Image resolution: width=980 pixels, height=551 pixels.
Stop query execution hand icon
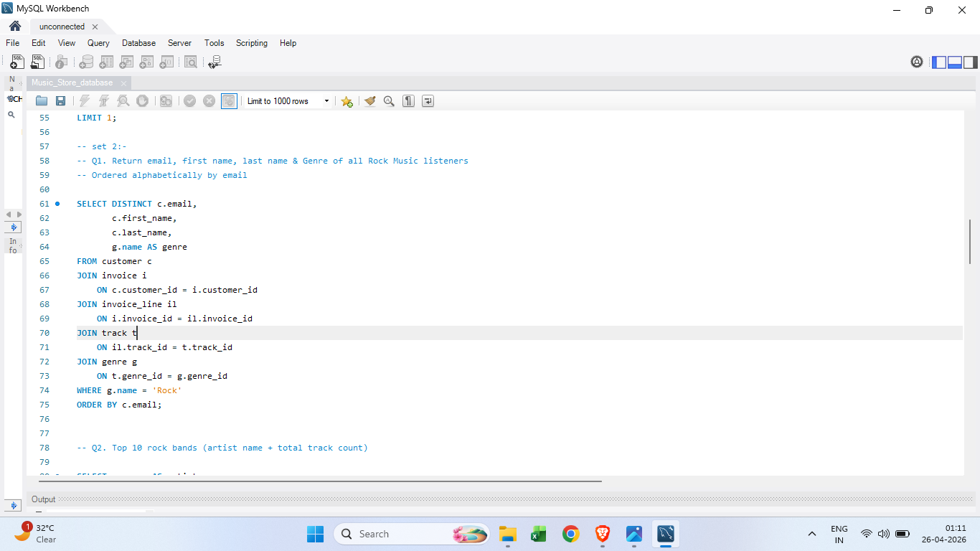(142, 101)
